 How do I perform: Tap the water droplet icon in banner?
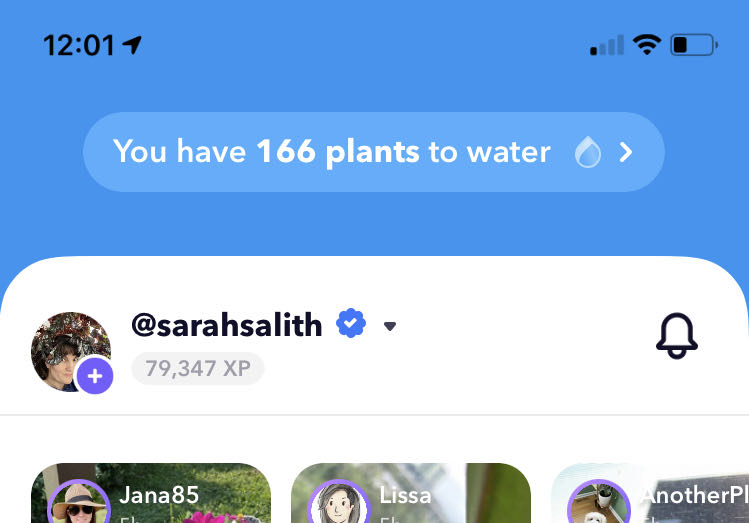(588, 152)
